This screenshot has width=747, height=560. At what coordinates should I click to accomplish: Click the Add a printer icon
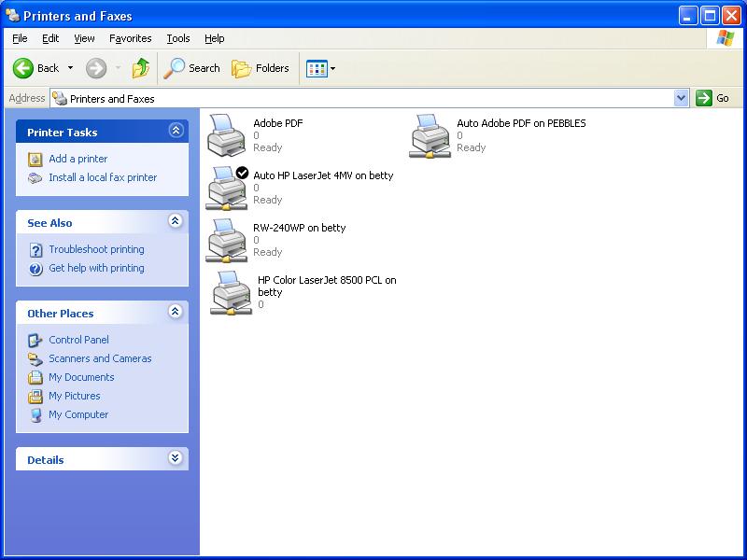click(35, 159)
